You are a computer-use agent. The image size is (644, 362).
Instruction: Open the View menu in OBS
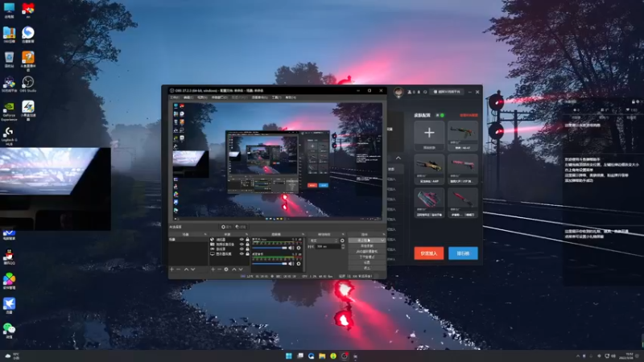202,97
